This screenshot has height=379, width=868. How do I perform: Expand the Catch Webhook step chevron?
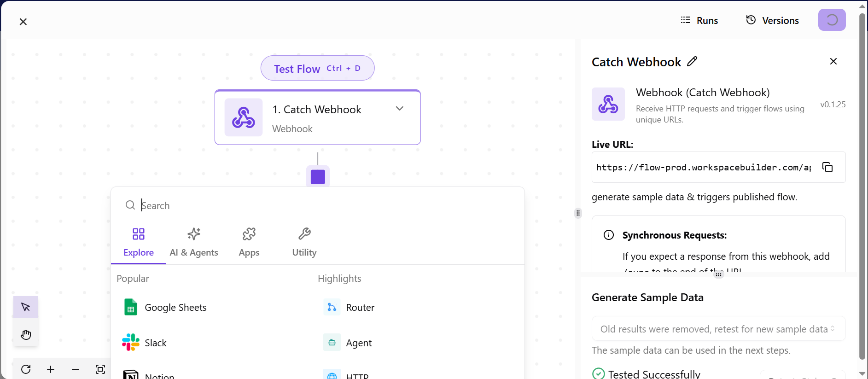tap(399, 109)
